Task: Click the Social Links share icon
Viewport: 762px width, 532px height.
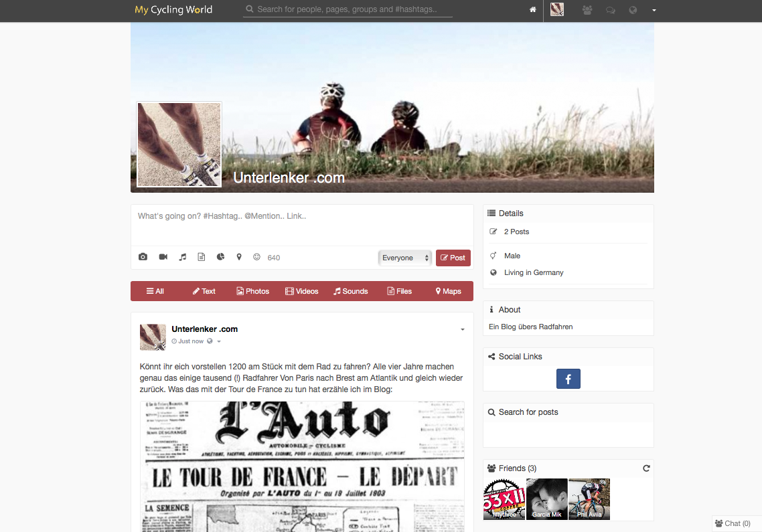Action: (x=491, y=357)
